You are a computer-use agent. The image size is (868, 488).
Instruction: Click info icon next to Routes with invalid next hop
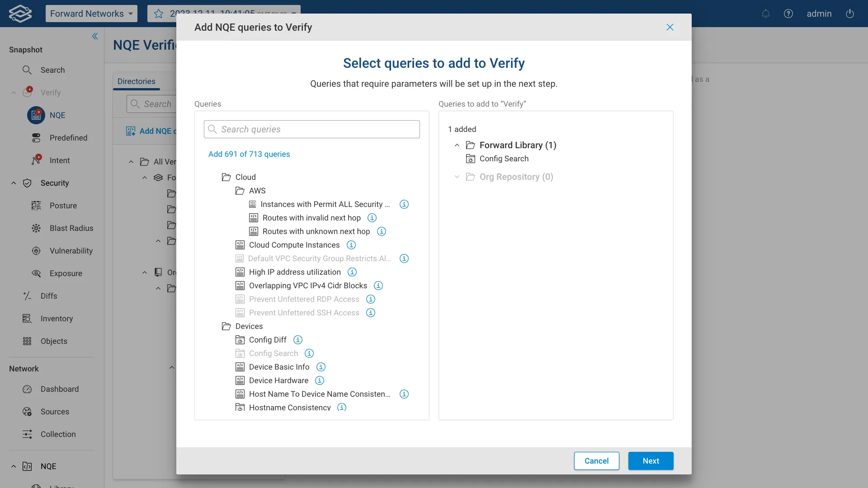[372, 218]
